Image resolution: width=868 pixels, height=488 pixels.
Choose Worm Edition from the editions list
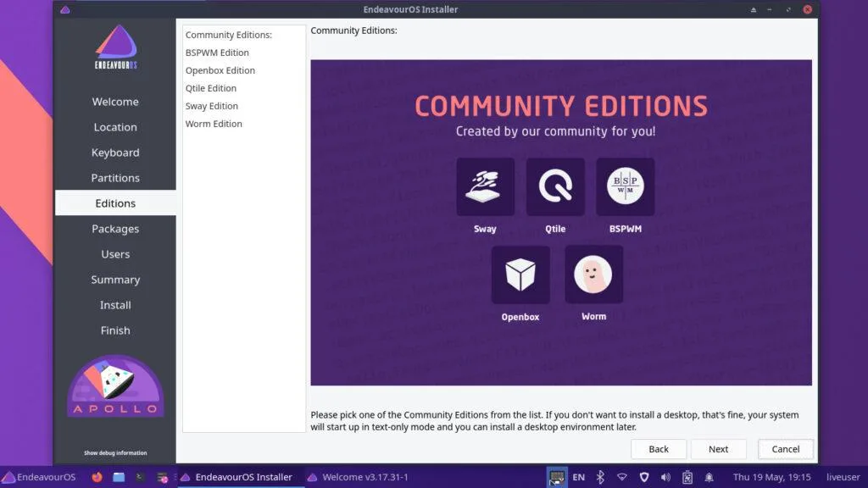coord(214,123)
